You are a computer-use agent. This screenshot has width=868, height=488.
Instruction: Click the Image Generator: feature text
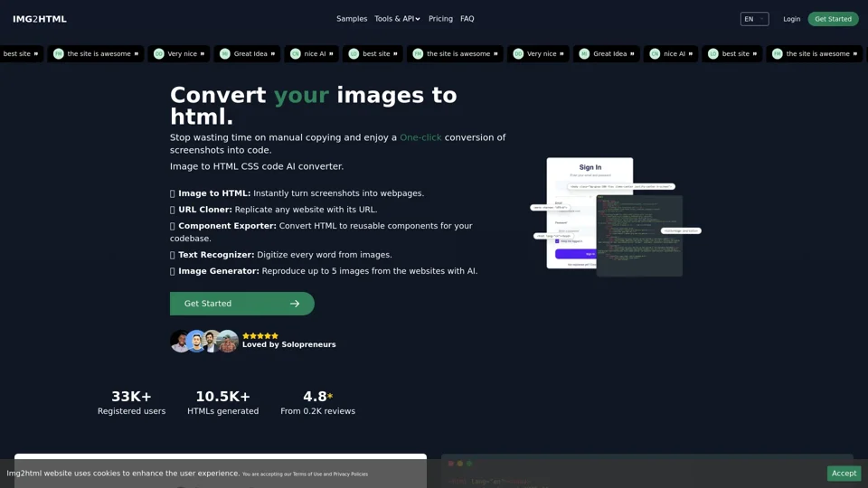coord(219,271)
